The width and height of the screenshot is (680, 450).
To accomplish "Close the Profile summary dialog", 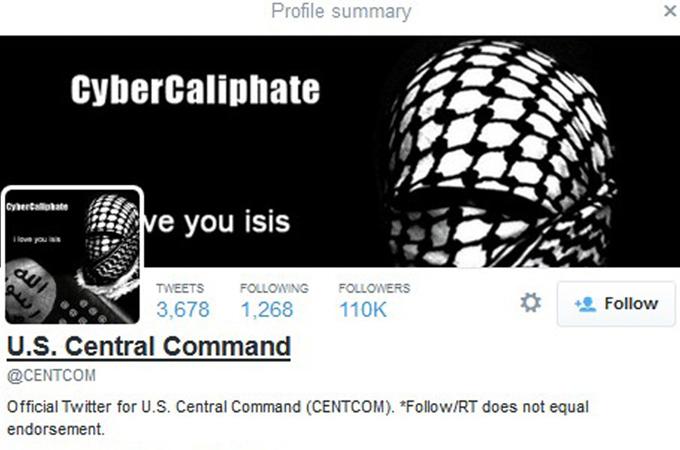I will click(x=670, y=11).
